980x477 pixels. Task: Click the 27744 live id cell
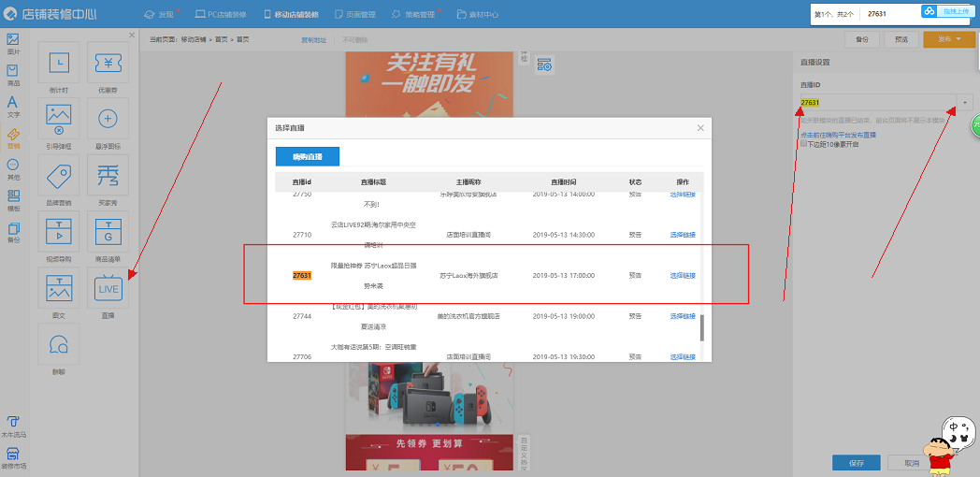(302, 316)
